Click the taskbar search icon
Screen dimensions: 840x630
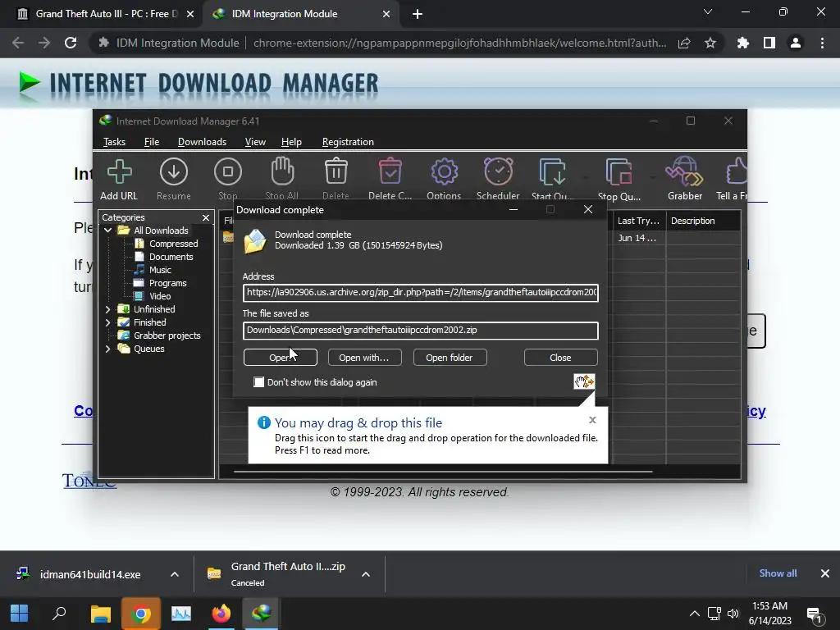coord(59,614)
